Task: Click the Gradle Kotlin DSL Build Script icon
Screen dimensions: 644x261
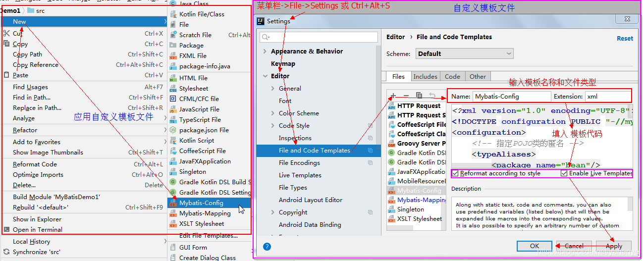Action: [173, 182]
